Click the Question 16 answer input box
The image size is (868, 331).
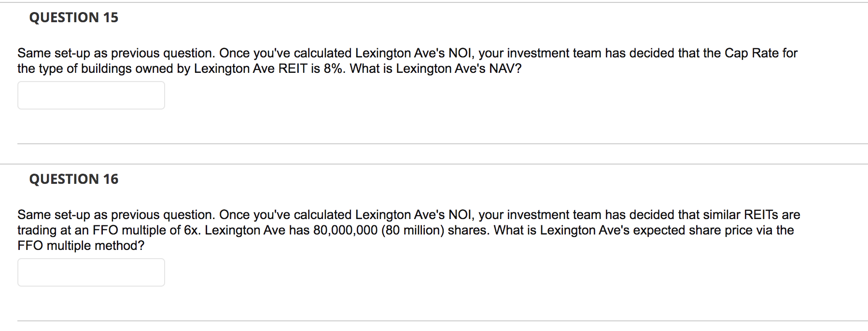pyautogui.click(x=91, y=272)
